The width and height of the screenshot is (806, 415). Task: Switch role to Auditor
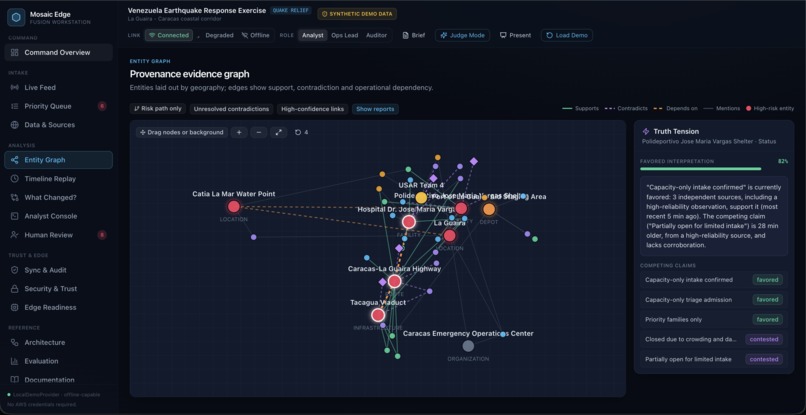376,35
